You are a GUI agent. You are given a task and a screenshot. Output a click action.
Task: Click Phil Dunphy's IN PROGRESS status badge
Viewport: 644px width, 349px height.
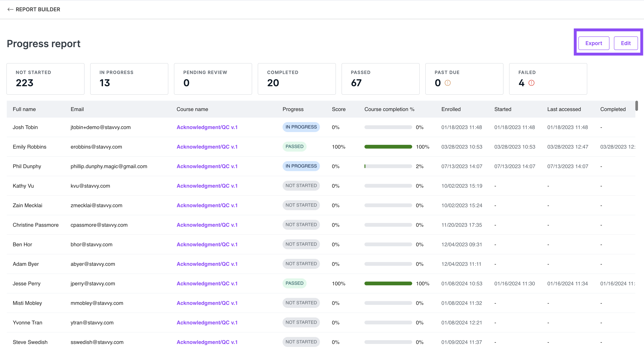(x=301, y=166)
